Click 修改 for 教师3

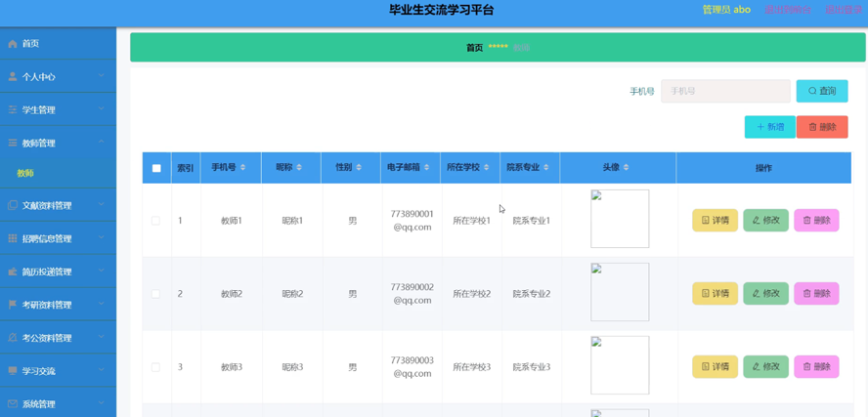point(766,366)
